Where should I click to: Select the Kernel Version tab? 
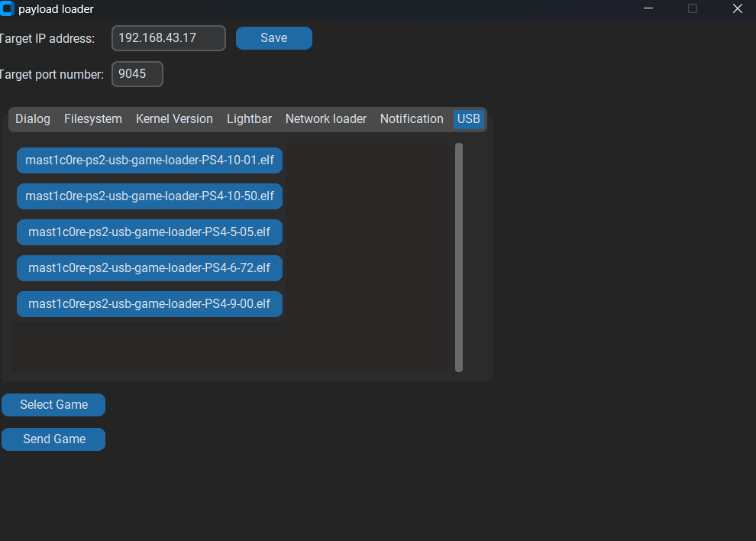click(174, 118)
